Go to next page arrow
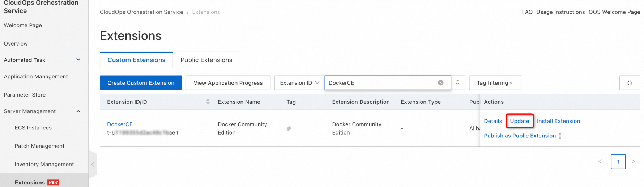The image size is (644, 187). point(633,162)
